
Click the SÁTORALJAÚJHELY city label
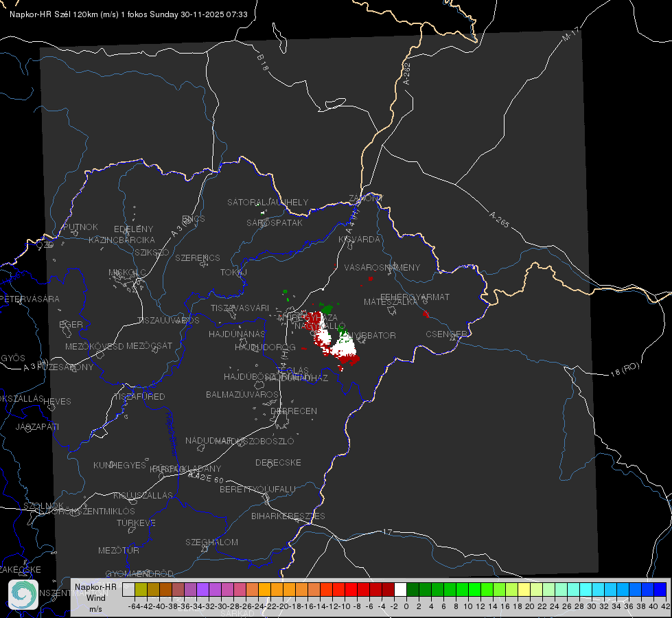(x=268, y=202)
